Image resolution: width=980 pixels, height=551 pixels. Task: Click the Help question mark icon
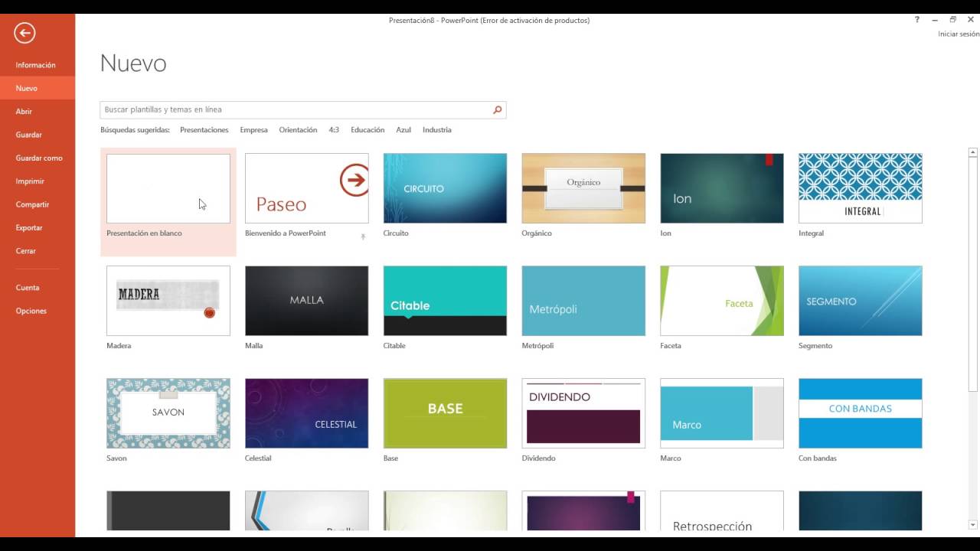coord(917,20)
